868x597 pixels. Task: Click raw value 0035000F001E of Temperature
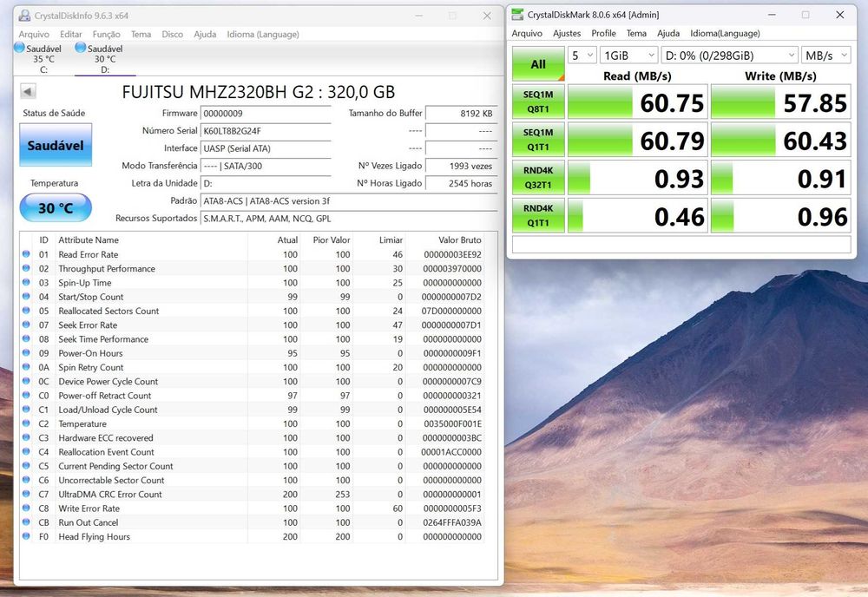click(x=452, y=423)
